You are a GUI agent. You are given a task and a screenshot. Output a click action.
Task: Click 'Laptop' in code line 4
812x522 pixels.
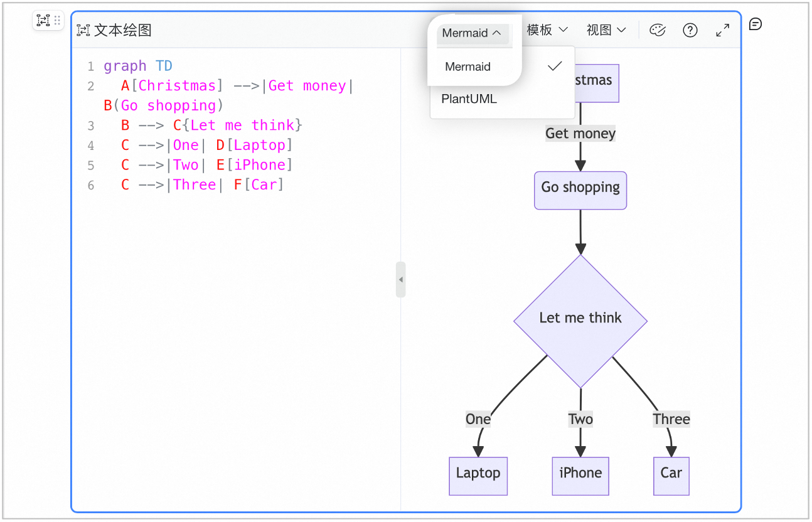point(260,145)
